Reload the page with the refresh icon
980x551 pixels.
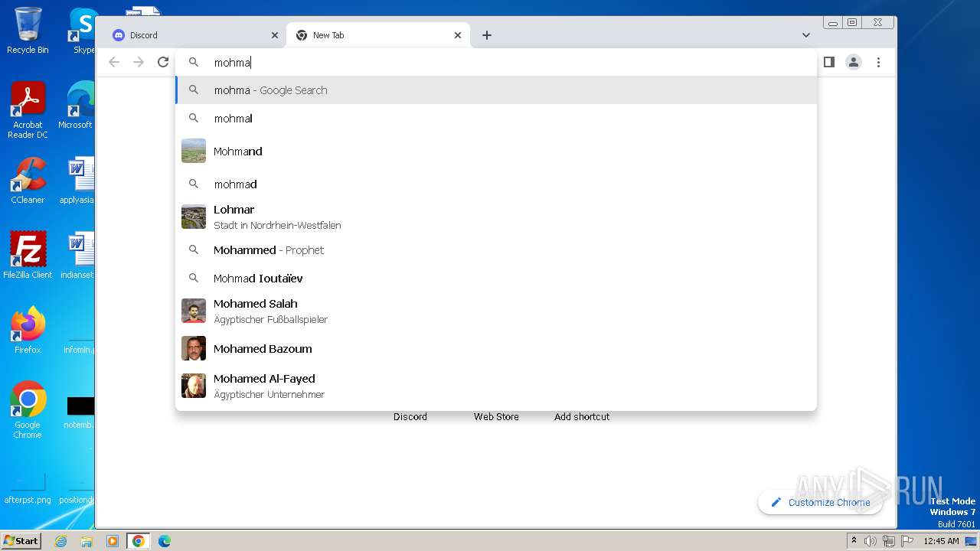pos(163,62)
